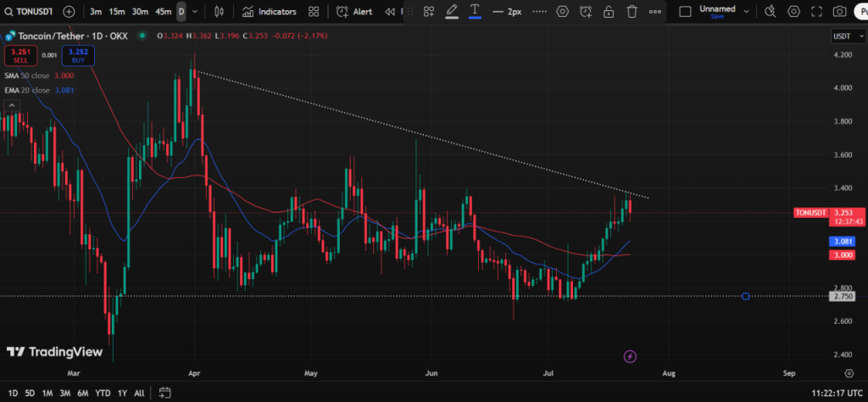Set date range to YTD
This screenshot has width=868, height=402.
click(103, 394)
